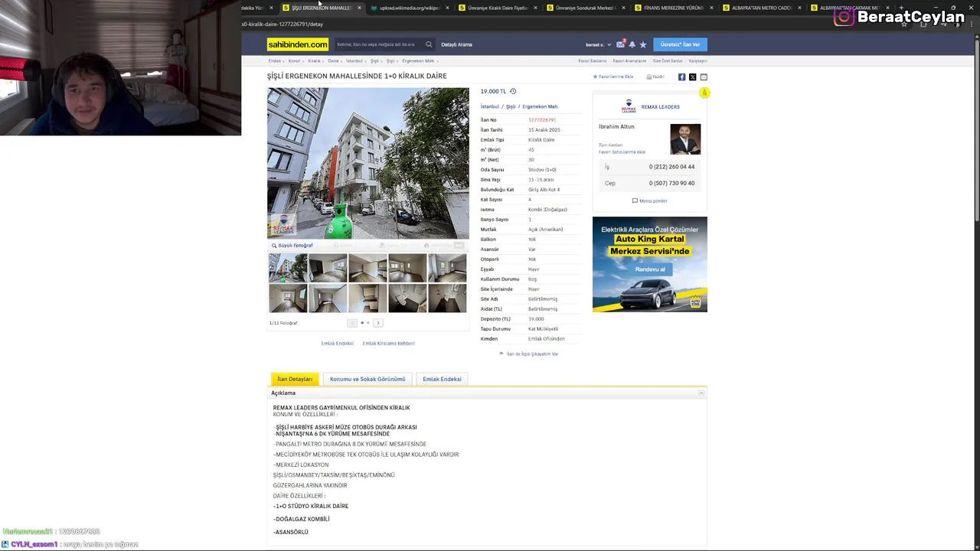Viewport: 980px width, 551px height.
Task: Select first thumbnail of building exterior
Action: pyautogui.click(x=288, y=268)
